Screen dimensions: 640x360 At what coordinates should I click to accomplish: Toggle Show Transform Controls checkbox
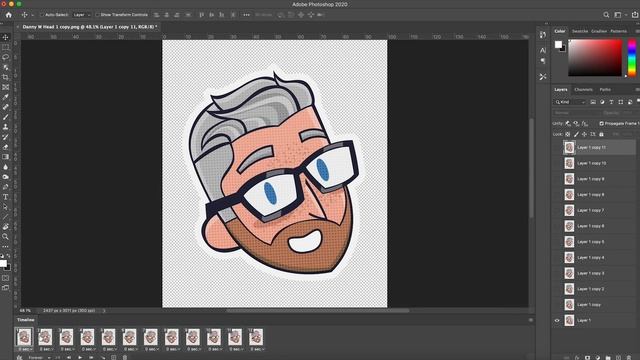click(x=98, y=15)
